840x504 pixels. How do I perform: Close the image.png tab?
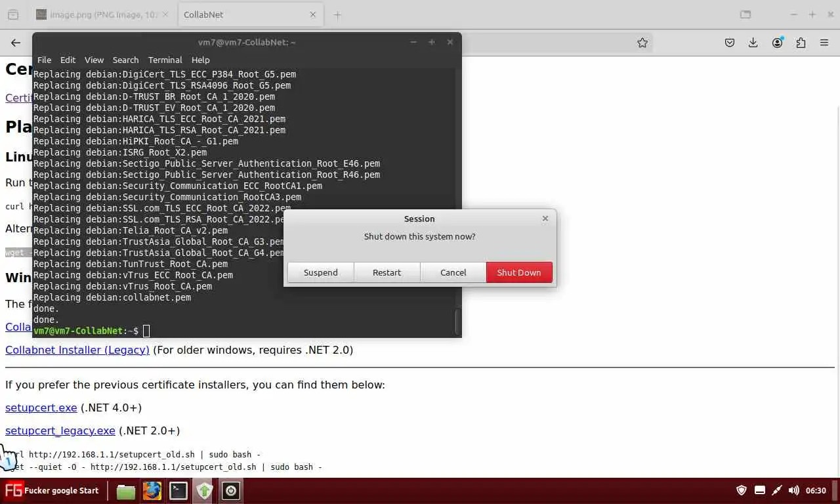(x=166, y=14)
